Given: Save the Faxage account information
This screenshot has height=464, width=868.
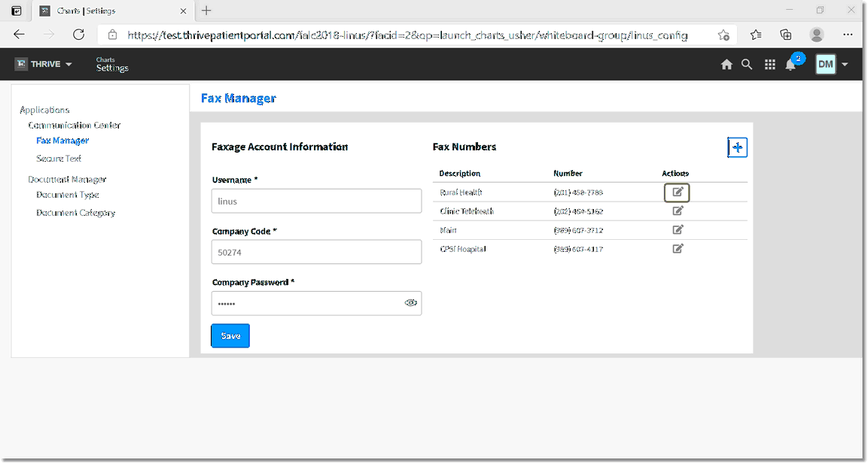Looking at the screenshot, I should point(230,335).
